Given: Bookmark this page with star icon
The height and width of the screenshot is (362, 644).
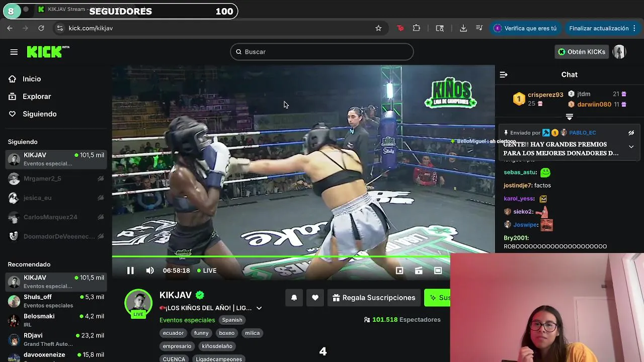Looking at the screenshot, I should coord(378,28).
